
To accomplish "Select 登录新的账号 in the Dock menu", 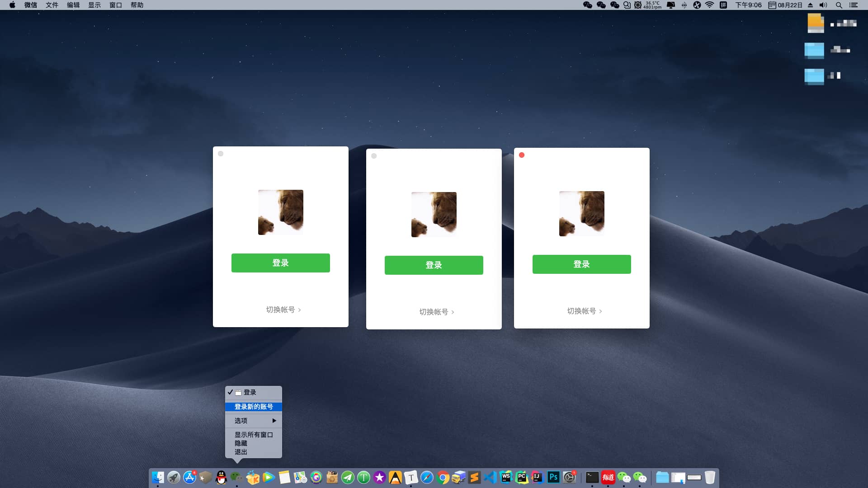I will coord(254,407).
